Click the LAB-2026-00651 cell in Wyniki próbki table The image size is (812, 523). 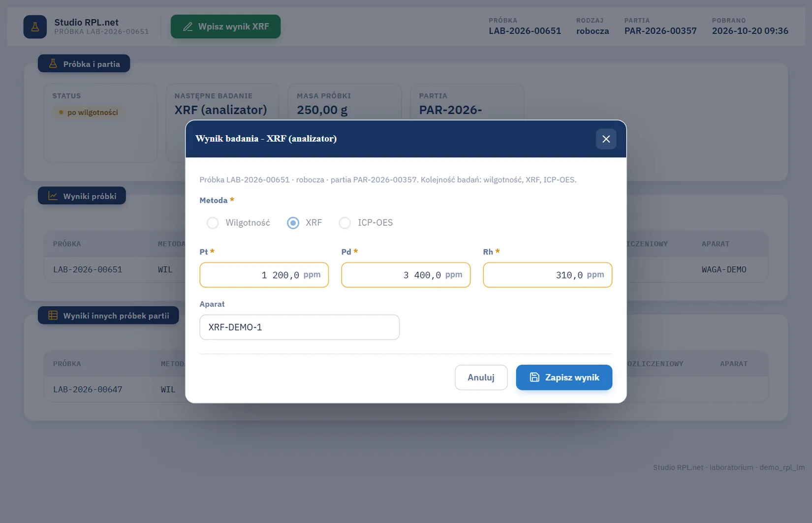click(x=88, y=270)
